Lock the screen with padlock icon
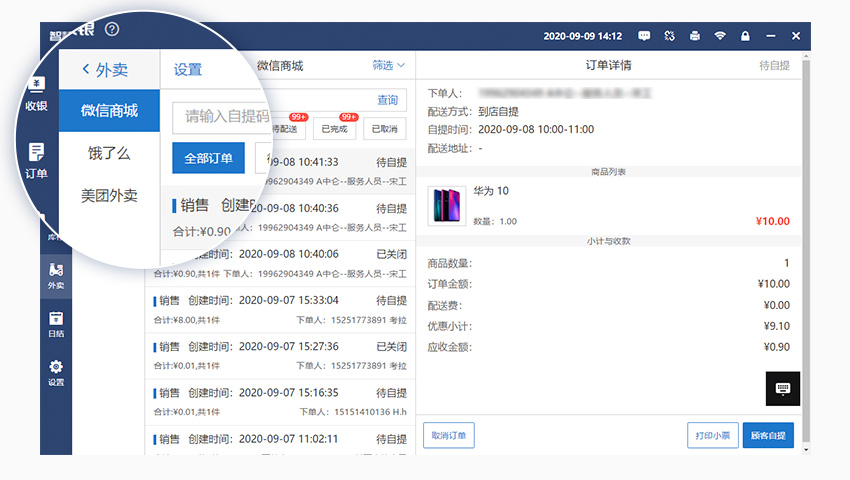This screenshot has height=480, width=850. click(745, 36)
